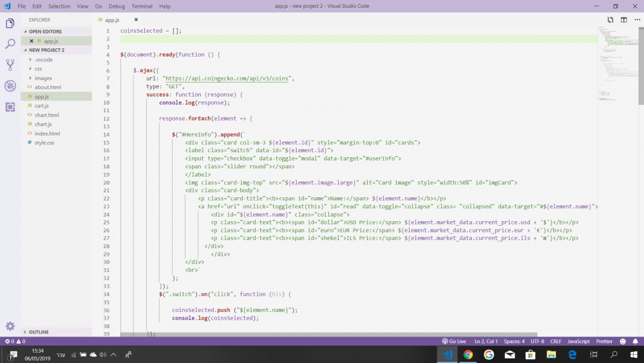The width and height of the screenshot is (644, 363).
Task: Open the Terminal menu
Action: point(142,6)
